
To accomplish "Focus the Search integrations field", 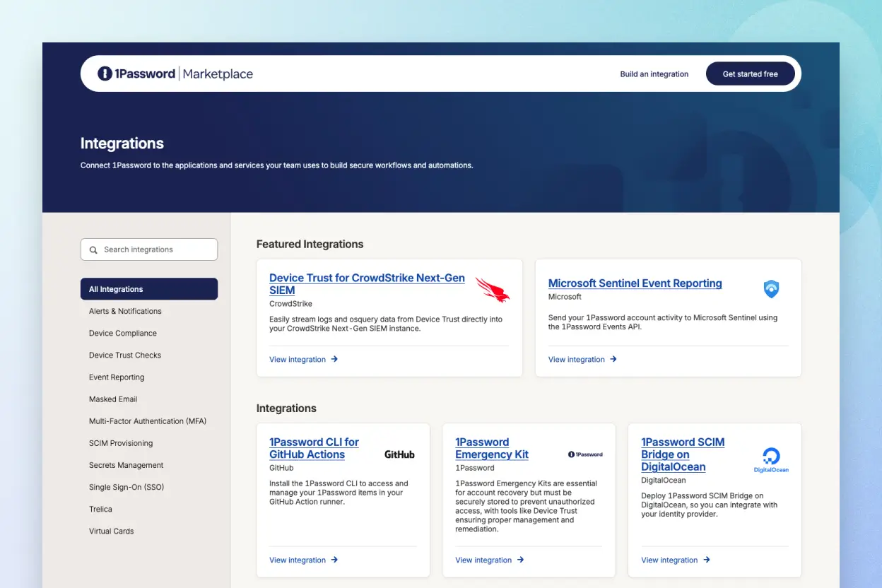I will [x=149, y=249].
